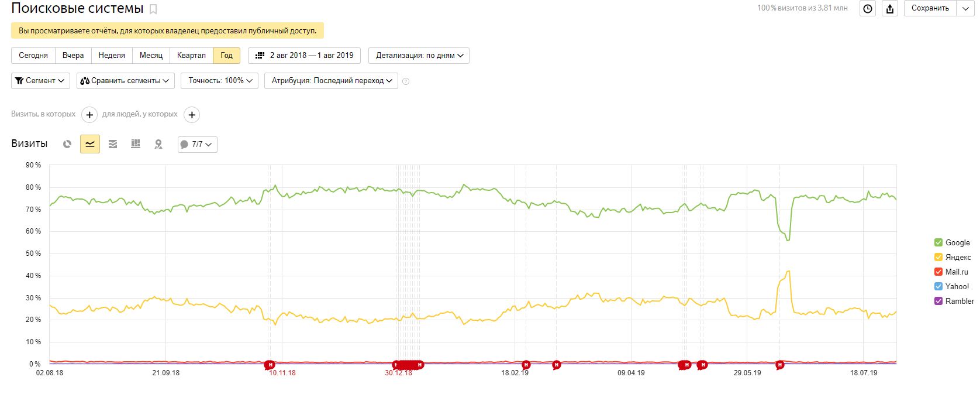The image size is (980, 394).
Task: Add a visit condition with plus button
Action: point(89,115)
